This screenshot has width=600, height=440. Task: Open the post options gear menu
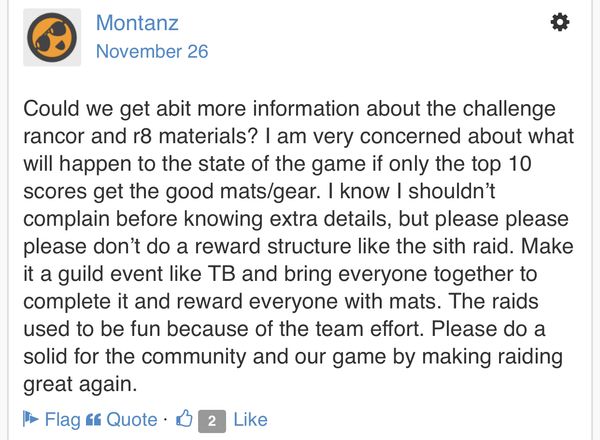[x=560, y=22]
